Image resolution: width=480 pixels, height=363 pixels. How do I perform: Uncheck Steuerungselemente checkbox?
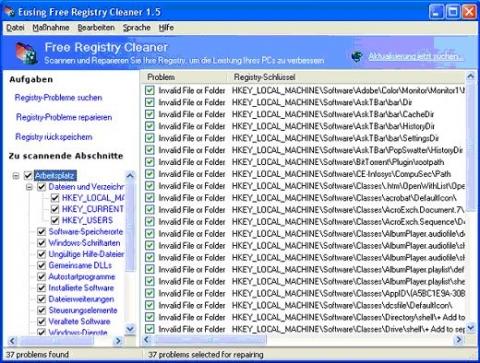pyautogui.click(x=41, y=310)
